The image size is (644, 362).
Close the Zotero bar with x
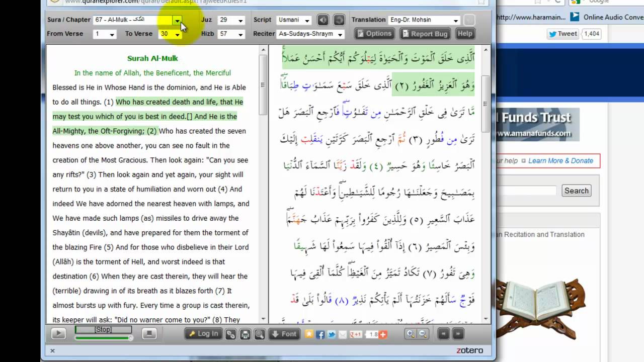click(52, 350)
